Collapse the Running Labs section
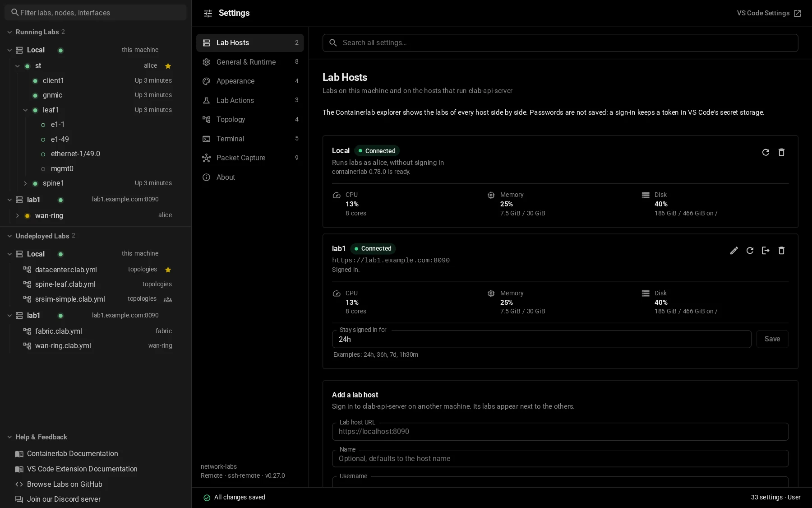Viewport: 812px width, 508px height. (x=9, y=32)
